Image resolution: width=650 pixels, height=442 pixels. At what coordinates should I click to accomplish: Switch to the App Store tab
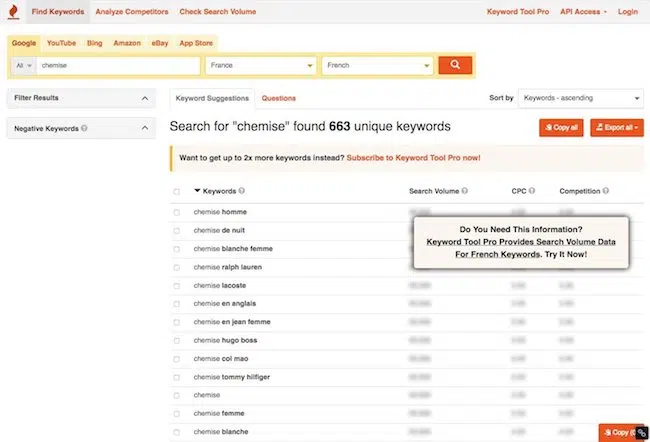[x=196, y=43]
